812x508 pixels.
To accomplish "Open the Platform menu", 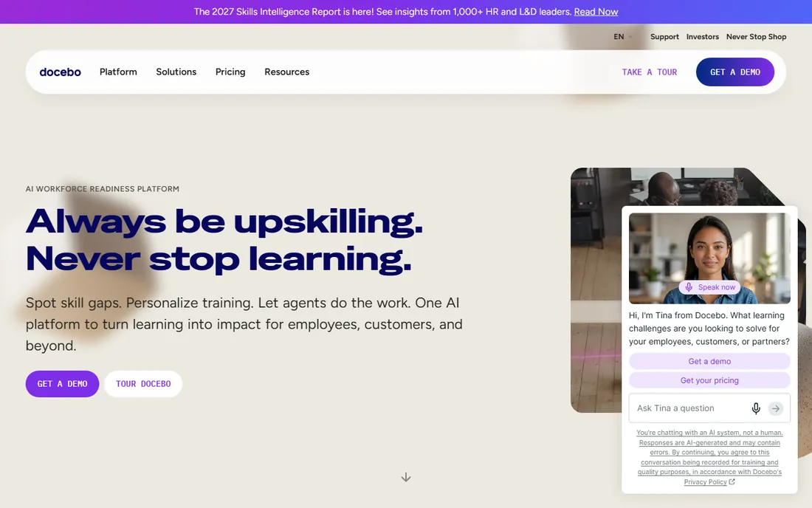I will [x=118, y=72].
